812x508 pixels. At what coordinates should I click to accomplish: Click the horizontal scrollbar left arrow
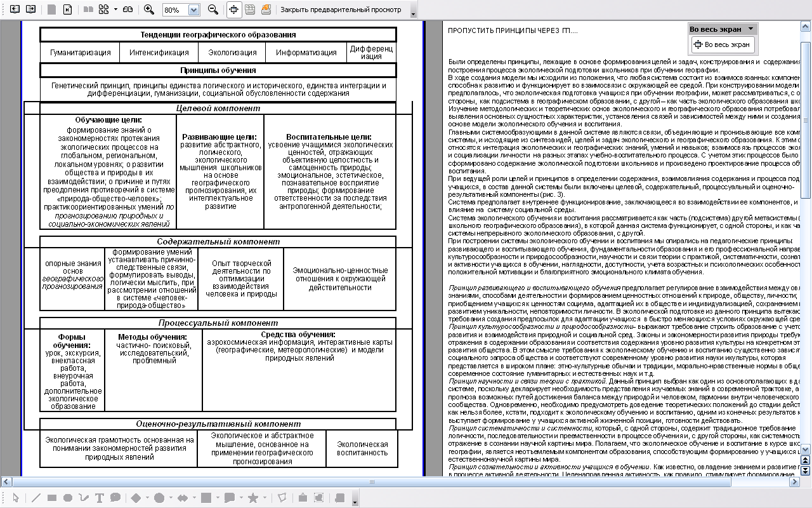pos(5,481)
